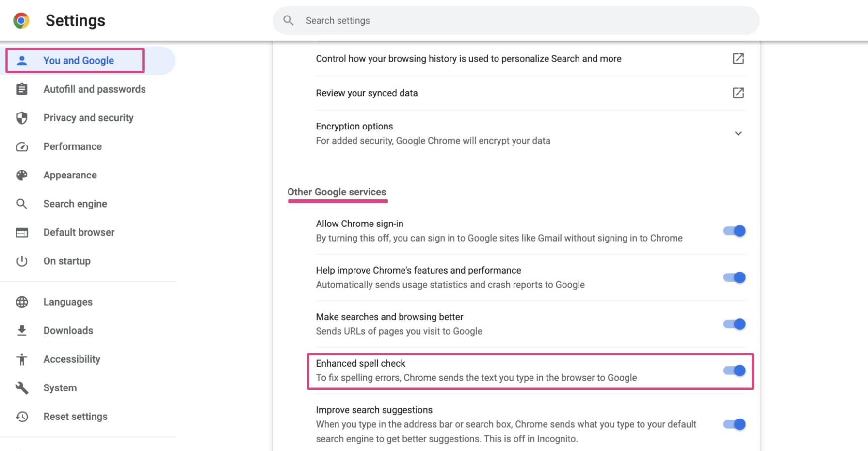Viewport: 868px width, 451px height.
Task: Click the On startup power icon
Action: 22,261
